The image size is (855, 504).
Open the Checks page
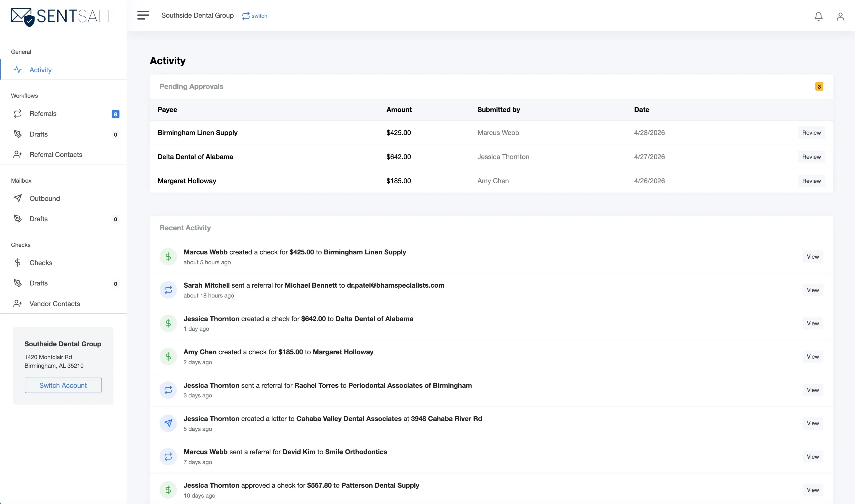pyautogui.click(x=41, y=262)
